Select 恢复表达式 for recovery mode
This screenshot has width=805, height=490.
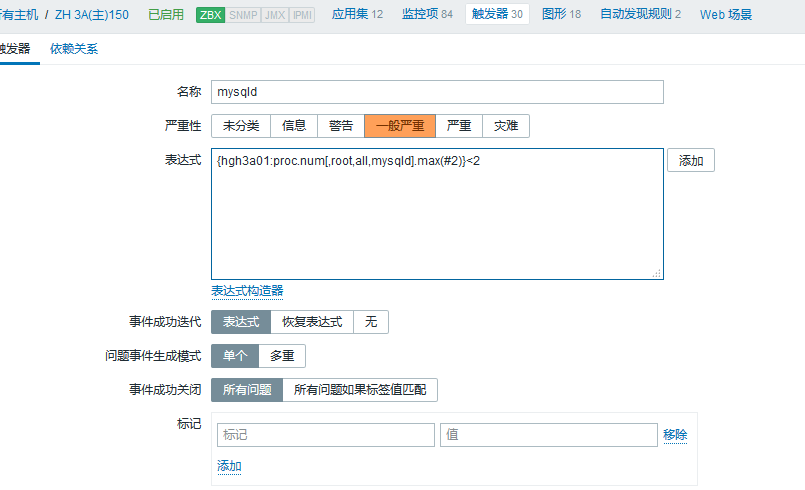pos(311,322)
